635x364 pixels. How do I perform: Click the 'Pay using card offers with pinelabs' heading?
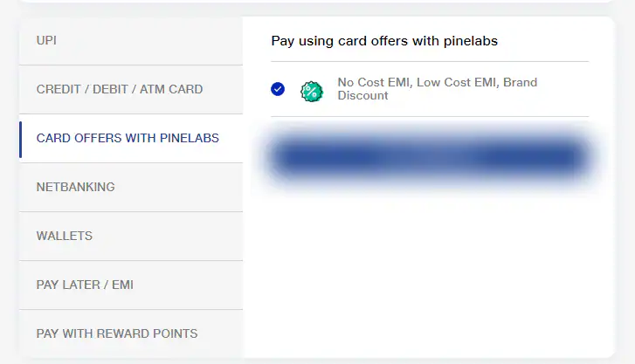pyautogui.click(x=384, y=40)
